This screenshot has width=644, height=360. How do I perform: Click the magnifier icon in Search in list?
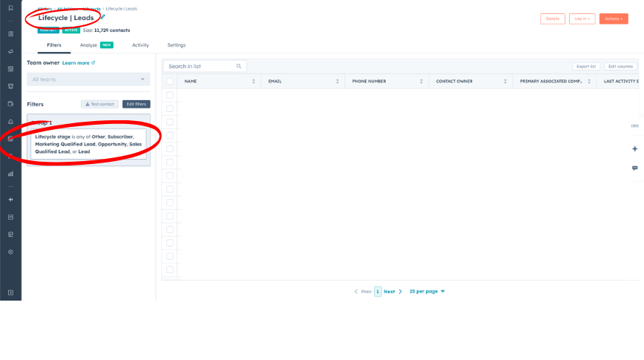pyautogui.click(x=239, y=66)
